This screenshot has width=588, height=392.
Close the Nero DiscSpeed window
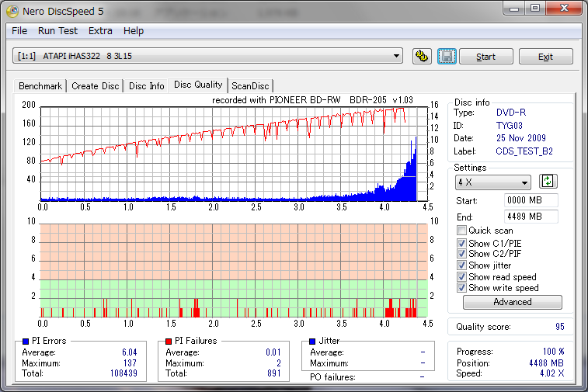tap(564, 9)
